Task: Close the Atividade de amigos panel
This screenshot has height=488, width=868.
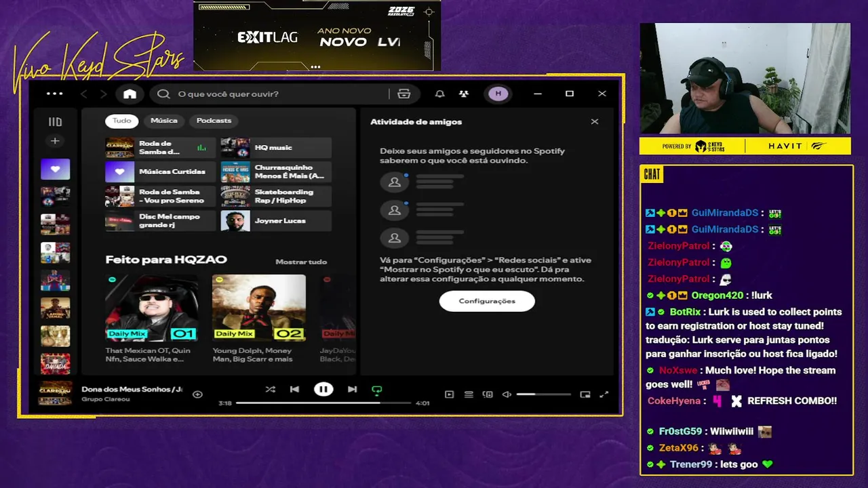Action: pyautogui.click(x=595, y=122)
